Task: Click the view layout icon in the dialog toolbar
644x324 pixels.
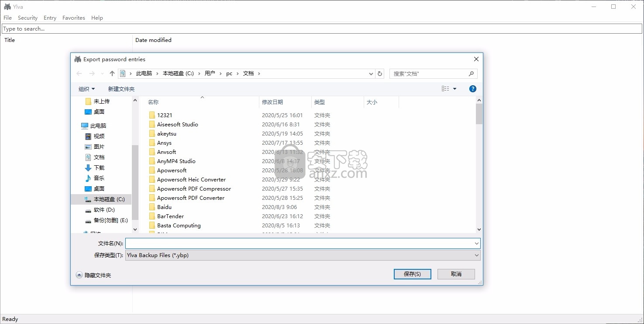Action: pos(445,89)
